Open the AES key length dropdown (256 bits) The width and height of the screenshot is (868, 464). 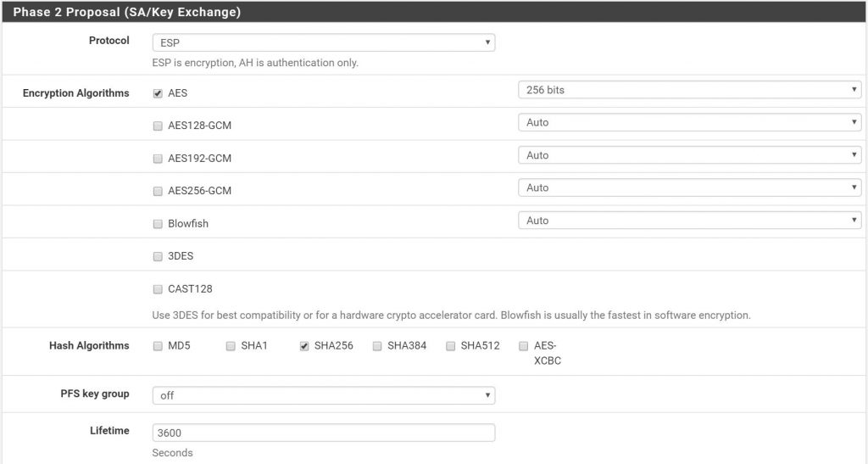[x=689, y=90]
